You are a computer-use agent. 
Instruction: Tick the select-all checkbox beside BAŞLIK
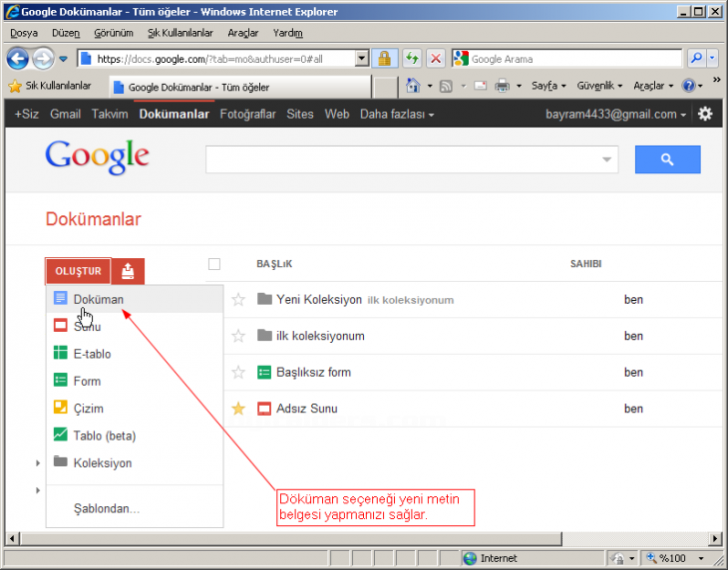click(x=214, y=264)
